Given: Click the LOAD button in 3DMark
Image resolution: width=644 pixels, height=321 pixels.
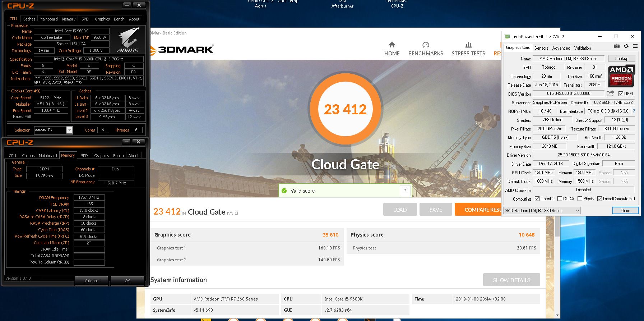Looking at the screenshot, I should click(400, 210).
